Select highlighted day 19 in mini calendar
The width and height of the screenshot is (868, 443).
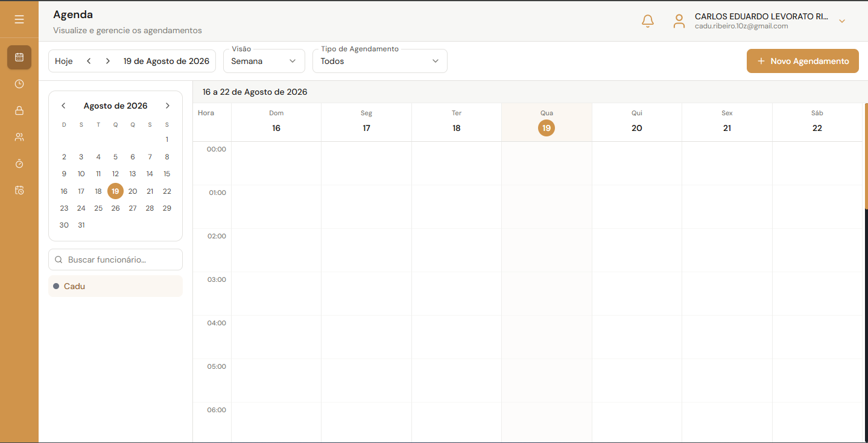click(x=115, y=191)
